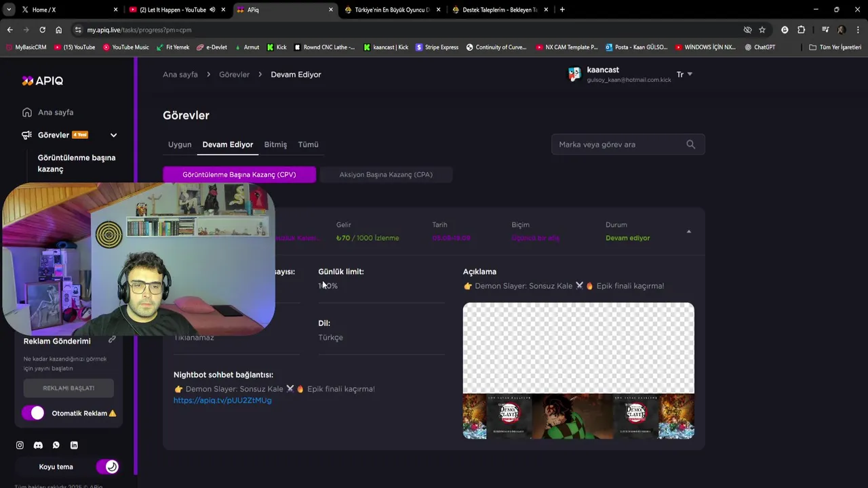This screenshot has width=868, height=488.
Task: Click the ₺70 / 1000 İzlenme value
Action: 368,238
